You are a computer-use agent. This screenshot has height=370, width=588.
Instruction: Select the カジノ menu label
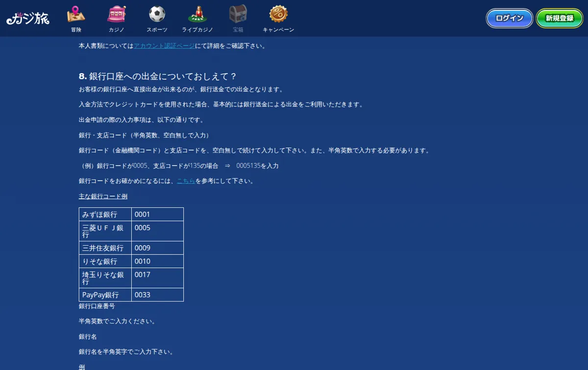[117, 30]
